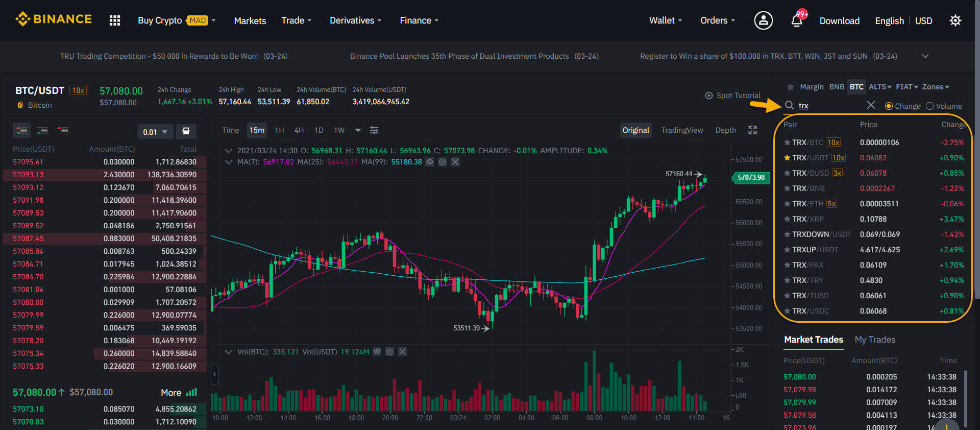Open the Spot Tutorial link

click(x=738, y=95)
